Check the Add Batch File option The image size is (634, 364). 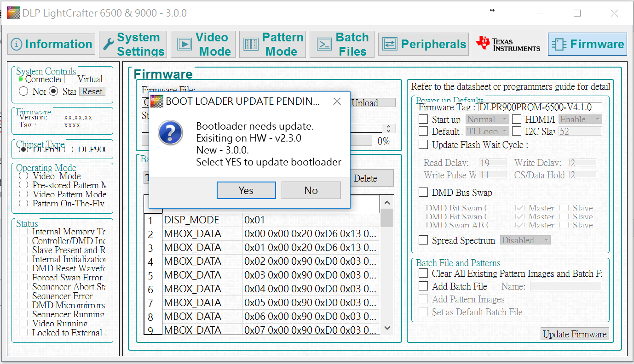click(423, 286)
